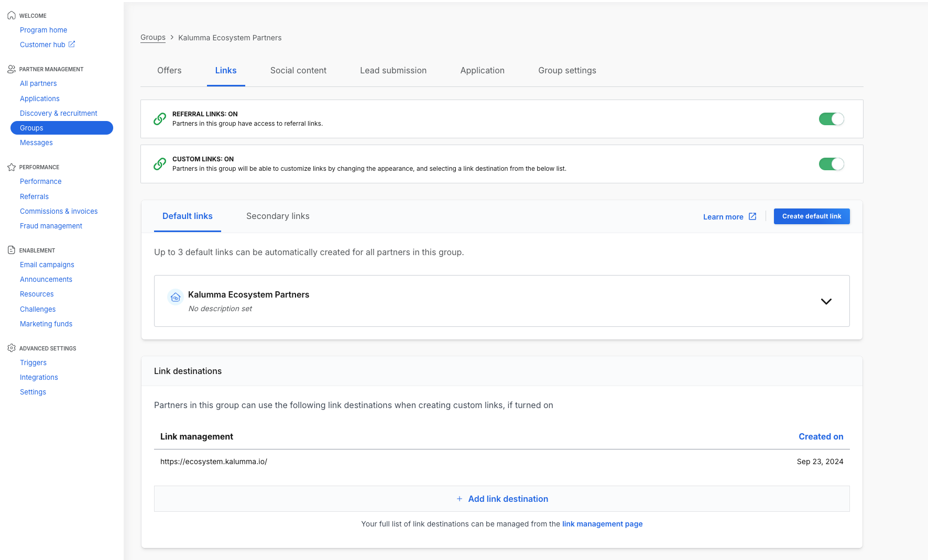Click the No description set text
928x560 pixels.
tap(220, 309)
